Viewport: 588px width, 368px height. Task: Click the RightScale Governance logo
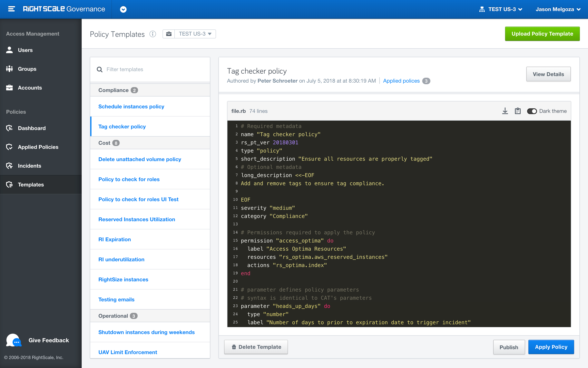coord(64,9)
